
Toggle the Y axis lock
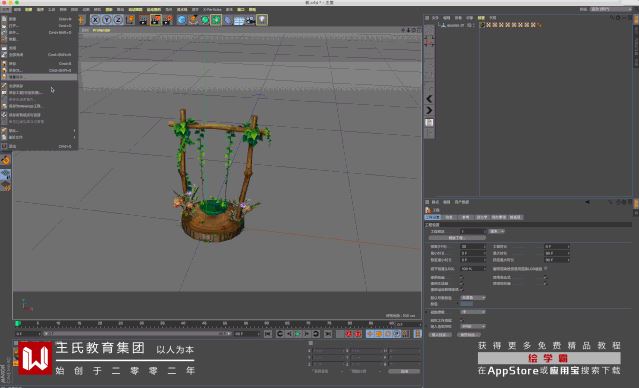click(107, 20)
